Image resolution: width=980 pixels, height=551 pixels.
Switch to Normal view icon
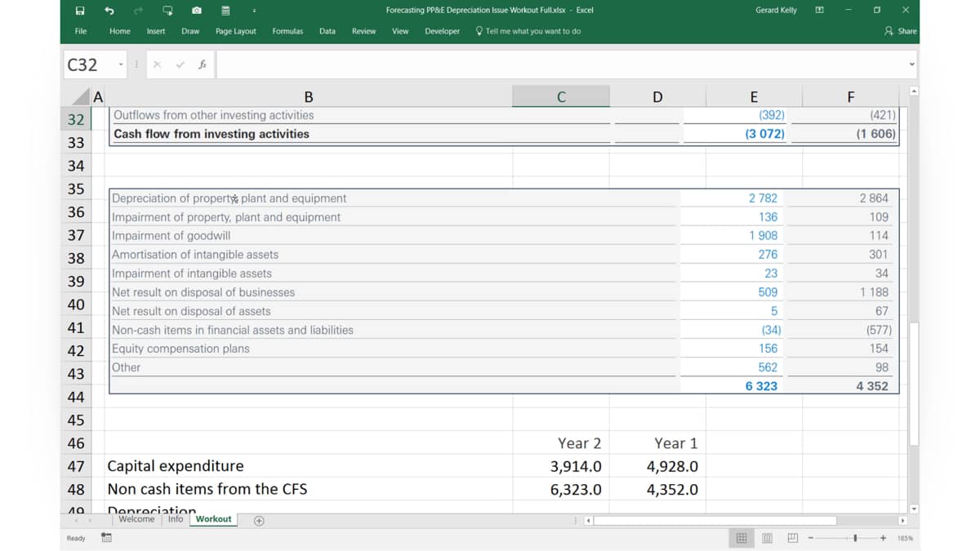pos(742,538)
